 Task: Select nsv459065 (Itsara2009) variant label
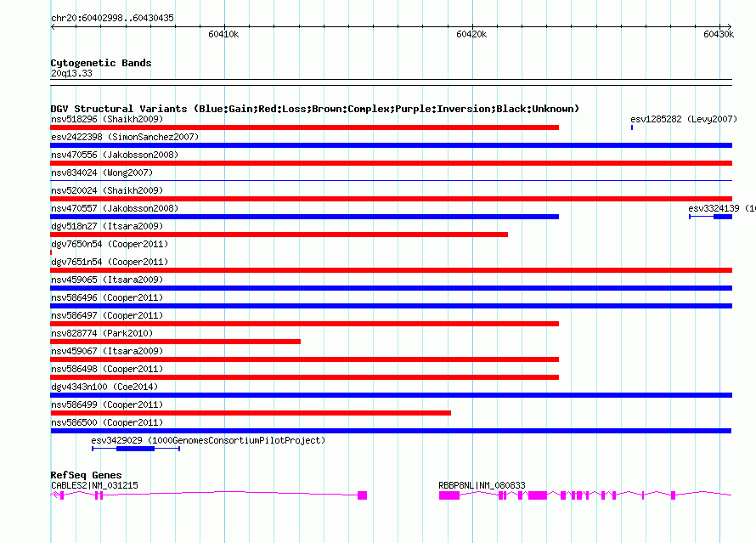(107, 280)
